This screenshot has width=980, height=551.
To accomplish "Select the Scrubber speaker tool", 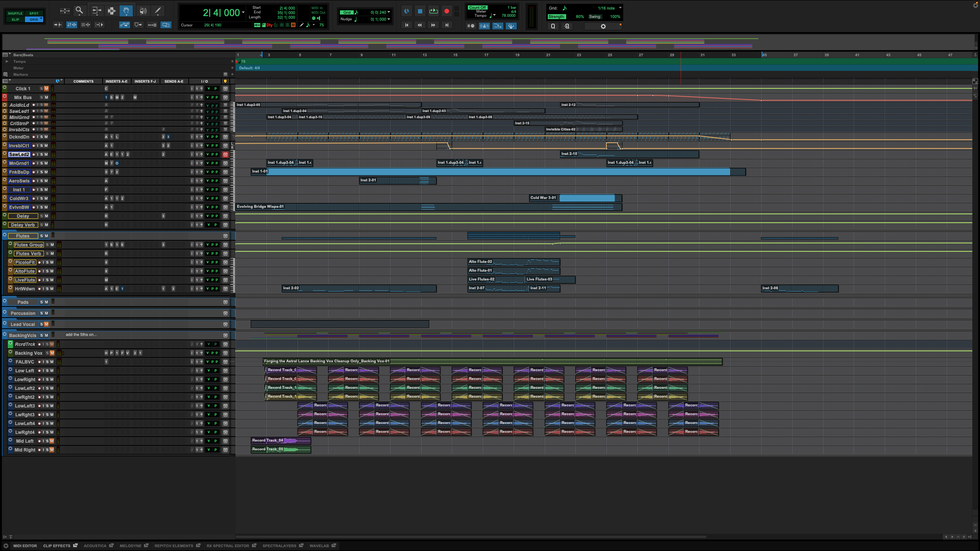I will (x=143, y=11).
